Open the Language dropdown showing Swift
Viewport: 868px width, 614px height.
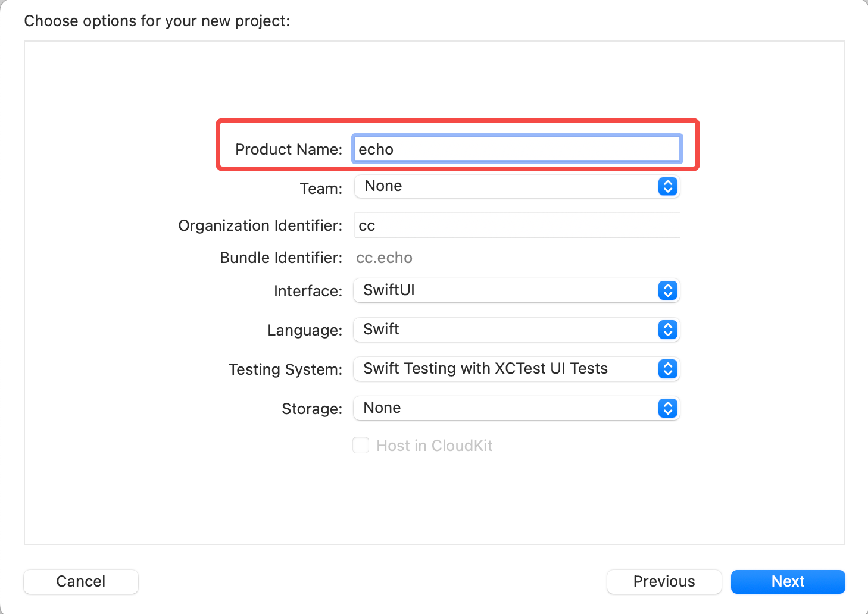[x=517, y=330]
